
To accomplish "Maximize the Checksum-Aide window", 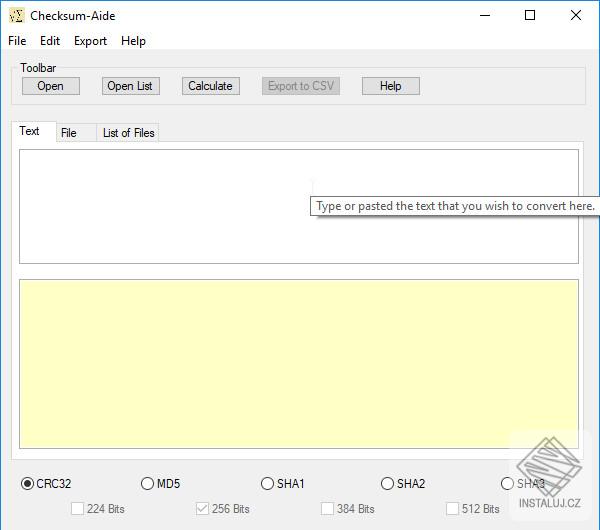I will point(530,16).
